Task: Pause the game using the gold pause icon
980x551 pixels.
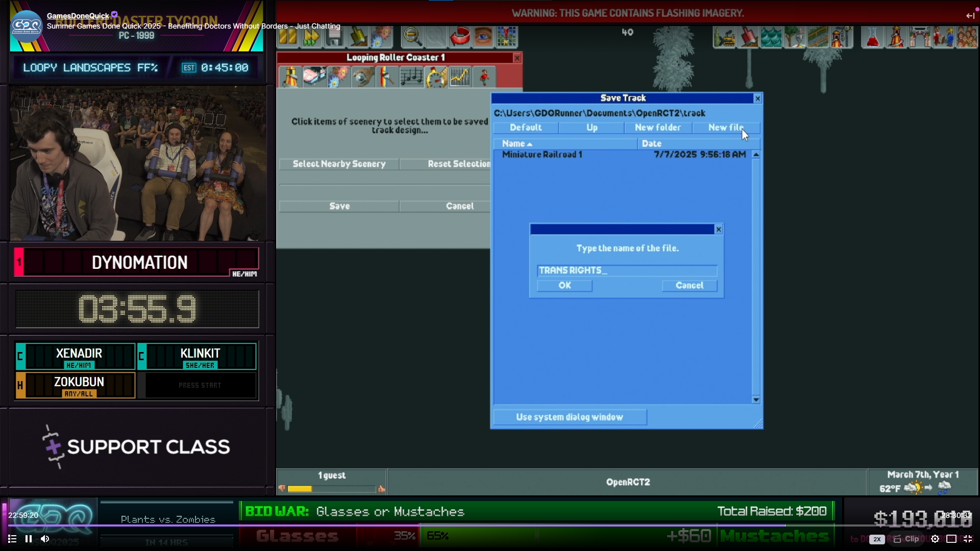Action: pyautogui.click(x=288, y=37)
